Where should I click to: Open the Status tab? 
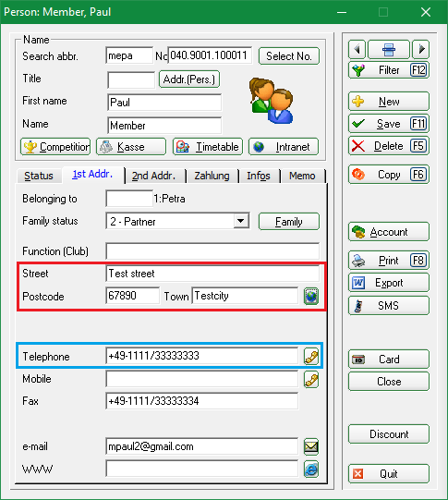coord(39,176)
